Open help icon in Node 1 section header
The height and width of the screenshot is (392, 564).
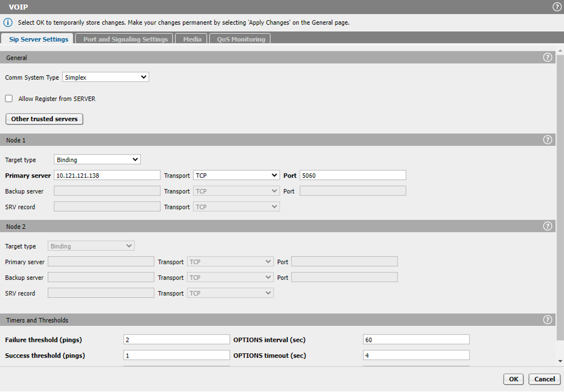547,139
